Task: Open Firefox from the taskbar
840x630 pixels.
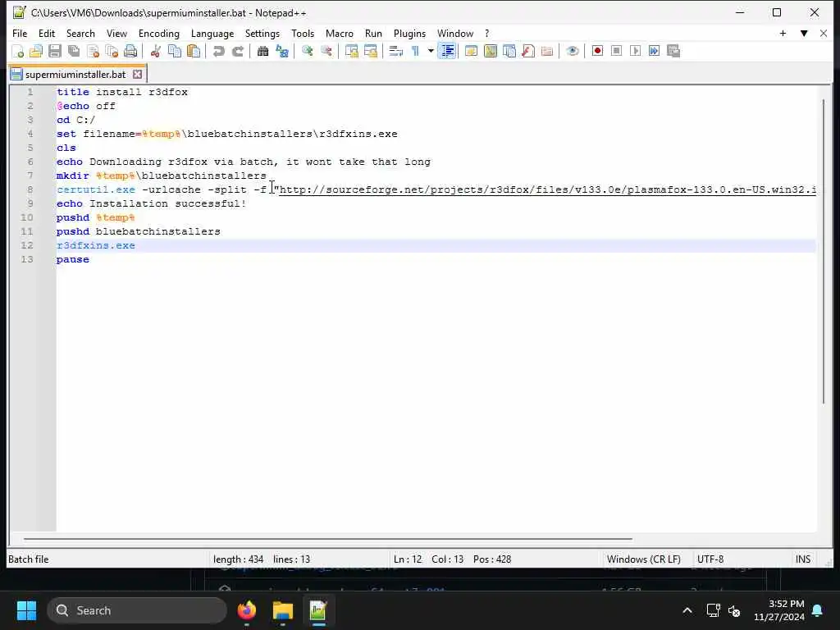Action: pyautogui.click(x=247, y=610)
